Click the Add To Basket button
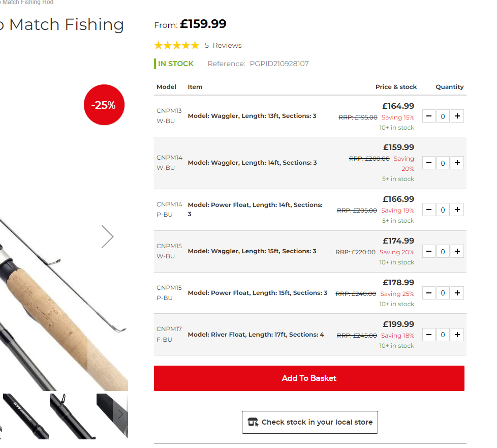This screenshot has height=448, width=497. 309,378
